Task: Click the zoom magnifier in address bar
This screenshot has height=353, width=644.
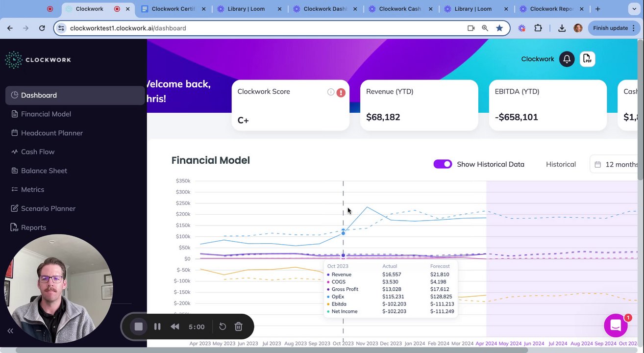Action: 485,28
